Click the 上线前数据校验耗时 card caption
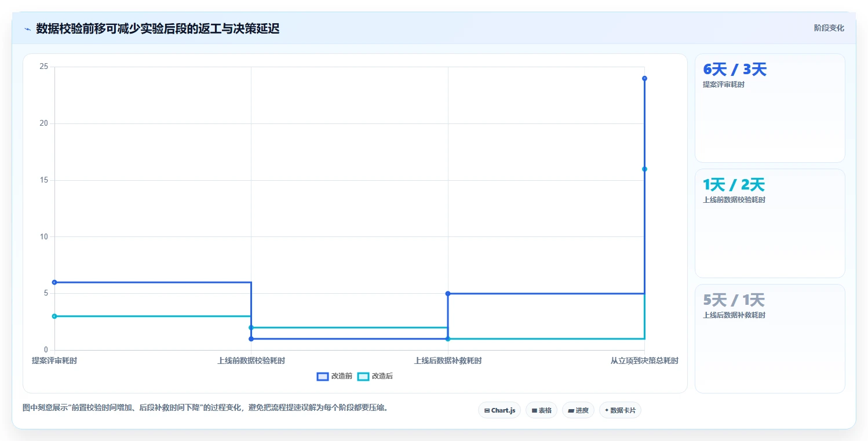This screenshot has height=441, width=868. [734, 200]
